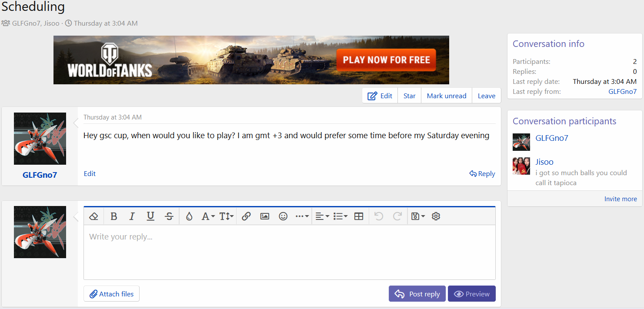Click the World of Tanks banner ad
This screenshot has width=644, height=309.
tap(251, 60)
